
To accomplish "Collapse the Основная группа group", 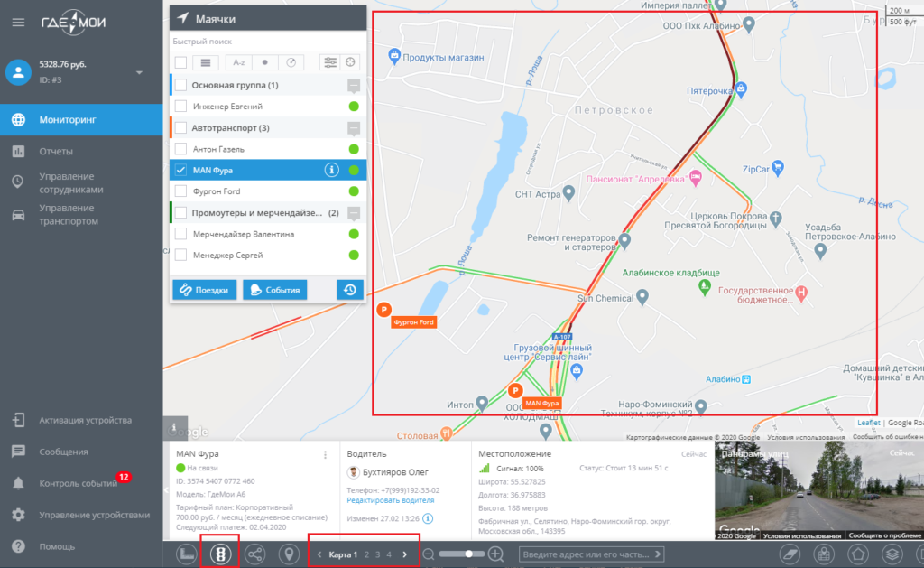I will coord(354,86).
